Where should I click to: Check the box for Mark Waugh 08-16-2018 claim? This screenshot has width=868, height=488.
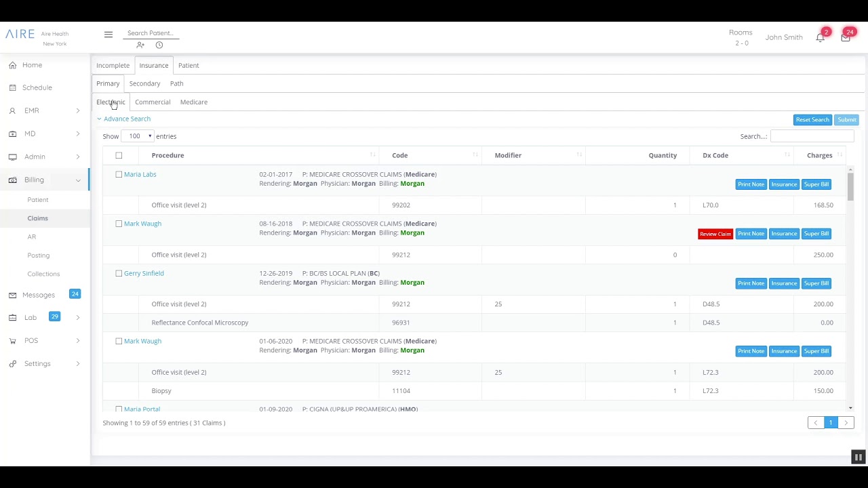coord(119,224)
